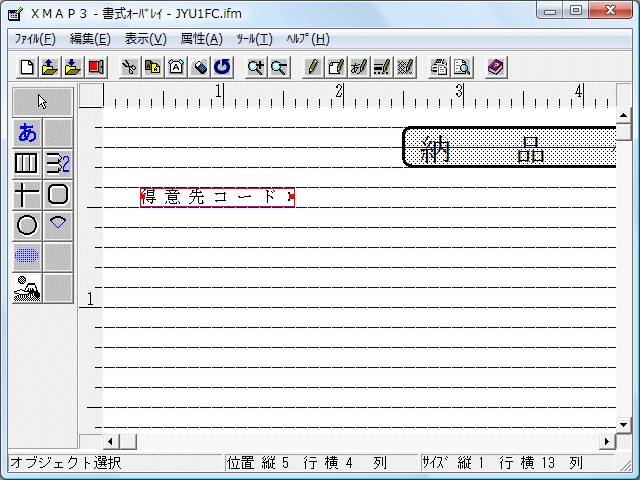This screenshot has width=640, height=480.
Task: Open the ツール(T) menu
Action: pyautogui.click(x=254, y=39)
